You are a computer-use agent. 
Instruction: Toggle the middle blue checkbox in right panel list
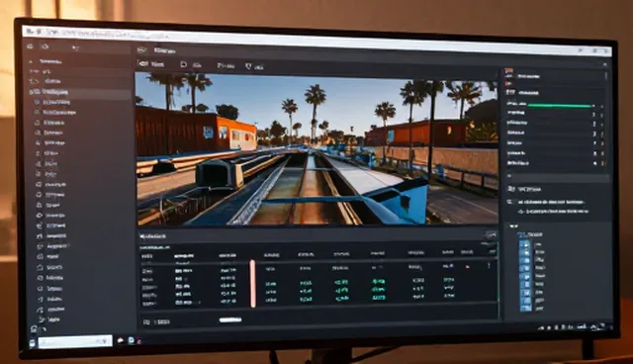(525, 276)
